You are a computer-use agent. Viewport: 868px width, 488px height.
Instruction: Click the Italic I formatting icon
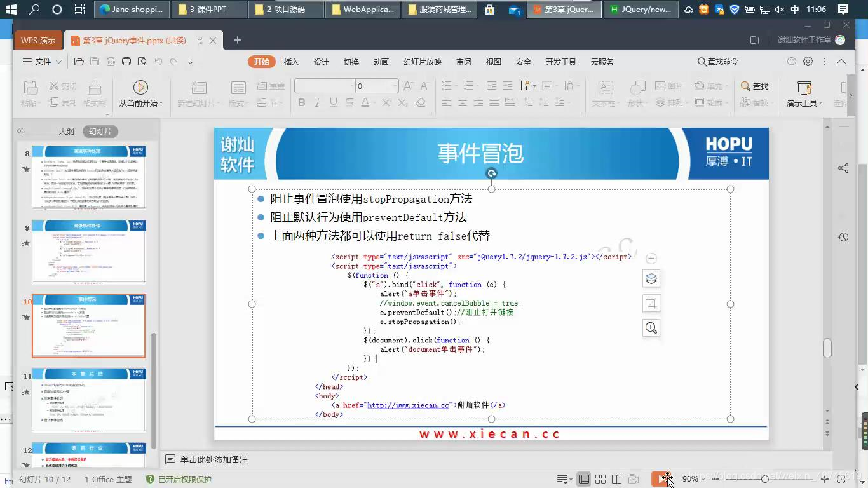pos(318,102)
